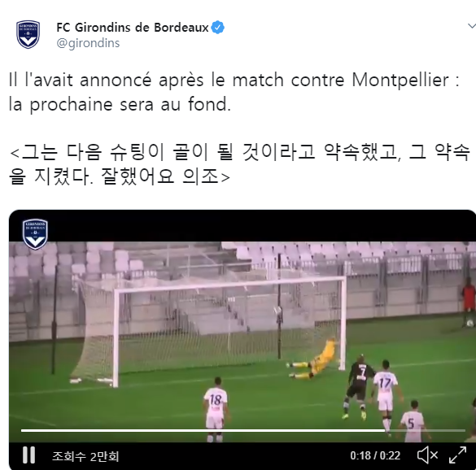The width and height of the screenshot is (476, 470).
Task: Click the club watermark logo in video
Action: click(x=35, y=234)
